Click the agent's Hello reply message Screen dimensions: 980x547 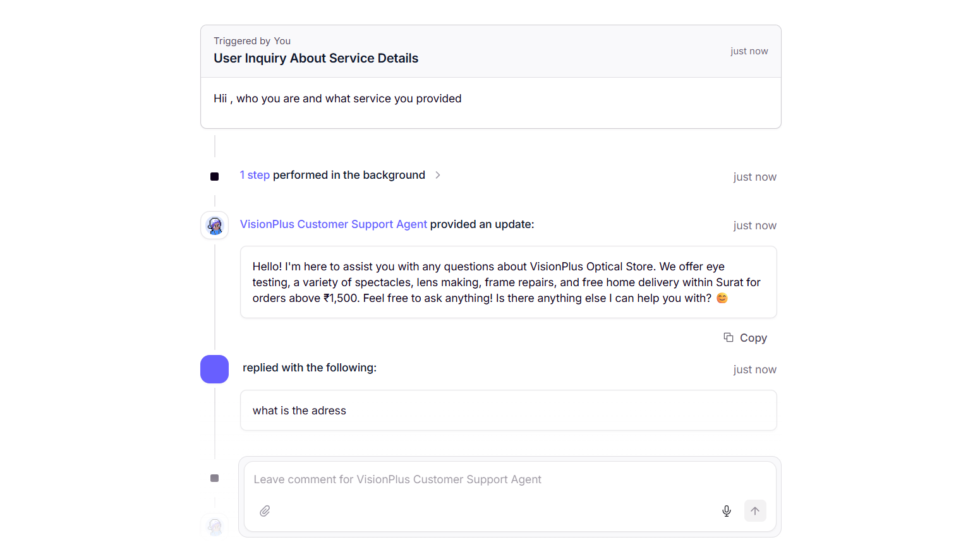[x=508, y=282]
